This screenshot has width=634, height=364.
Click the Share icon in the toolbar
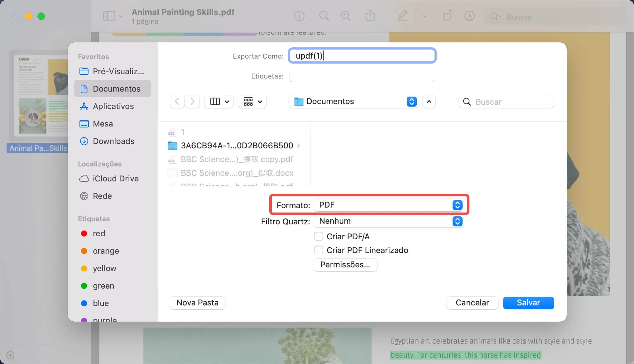point(370,16)
